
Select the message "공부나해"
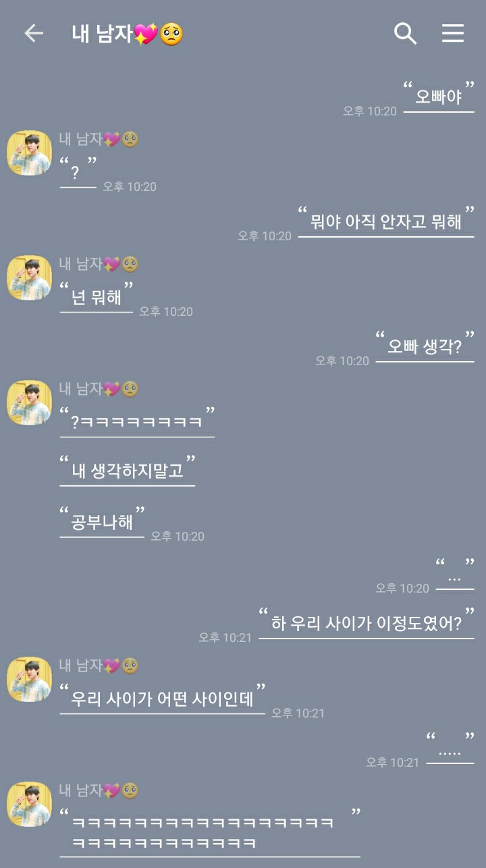(102, 522)
